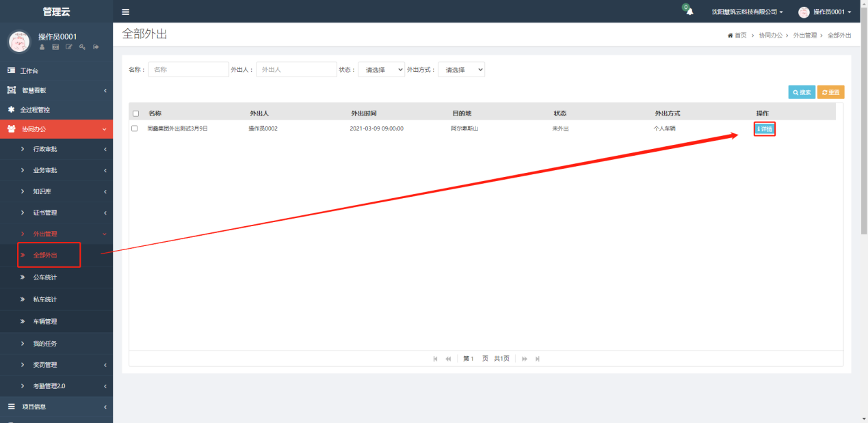Open the notification bell

coord(689,12)
